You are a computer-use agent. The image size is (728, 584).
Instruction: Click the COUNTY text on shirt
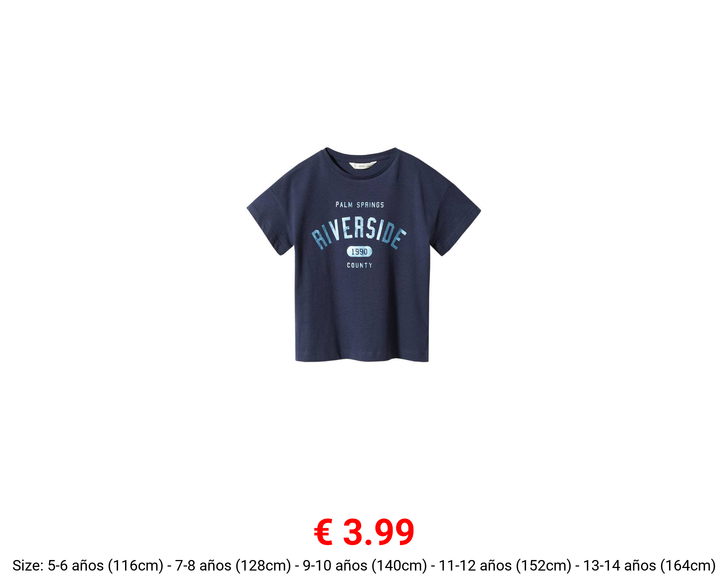[x=360, y=265]
